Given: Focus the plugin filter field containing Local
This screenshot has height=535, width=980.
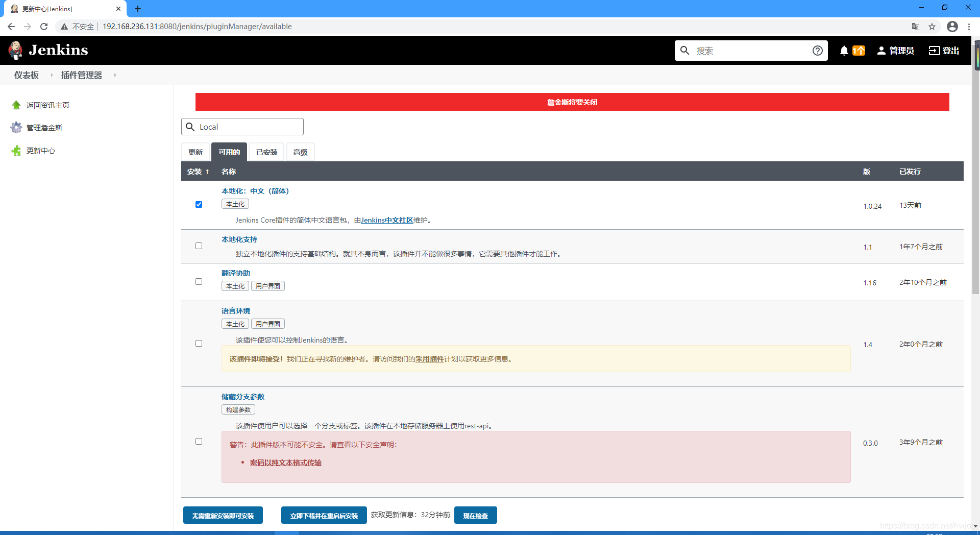Looking at the screenshot, I should click(242, 127).
